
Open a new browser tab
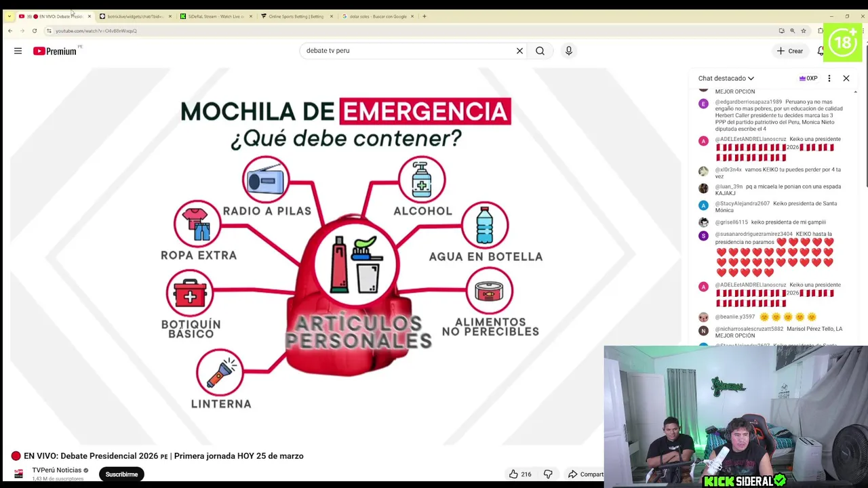click(425, 16)
